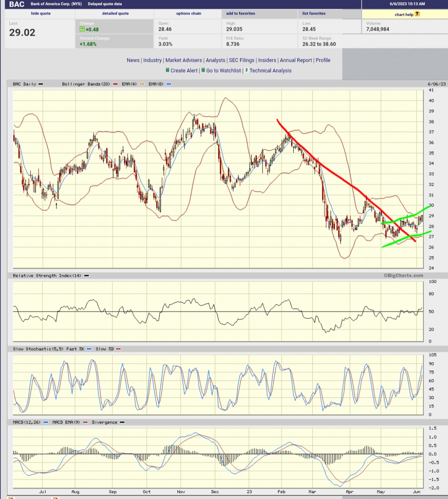The width and height of the screenshot is (448, 499).
Task: Open chart help
Action: (x=404, y=15)
